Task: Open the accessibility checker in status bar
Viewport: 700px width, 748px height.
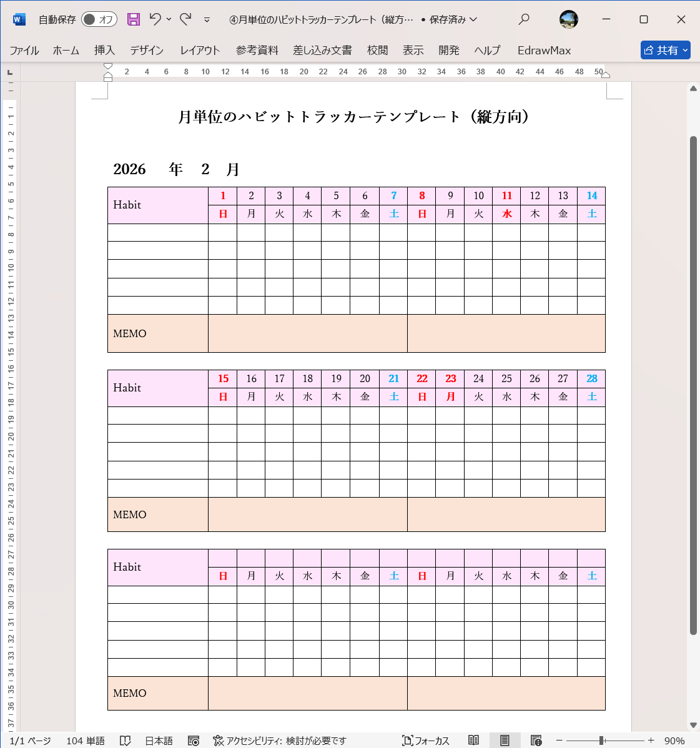Action: pos(279,741)
